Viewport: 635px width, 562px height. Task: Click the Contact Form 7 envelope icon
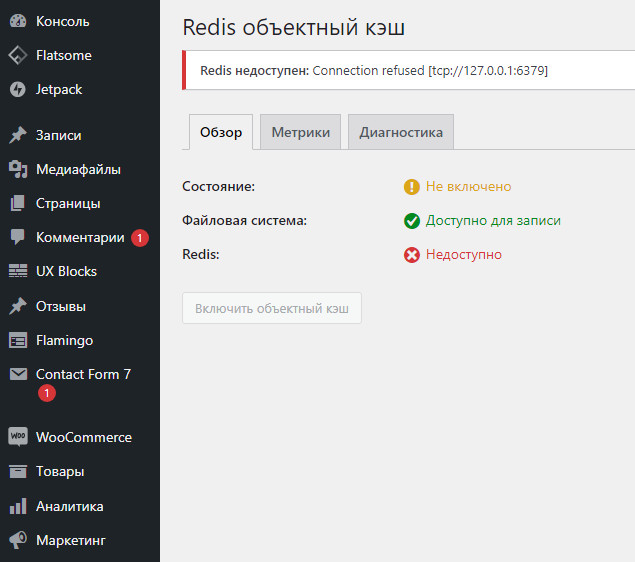[18, 374]
